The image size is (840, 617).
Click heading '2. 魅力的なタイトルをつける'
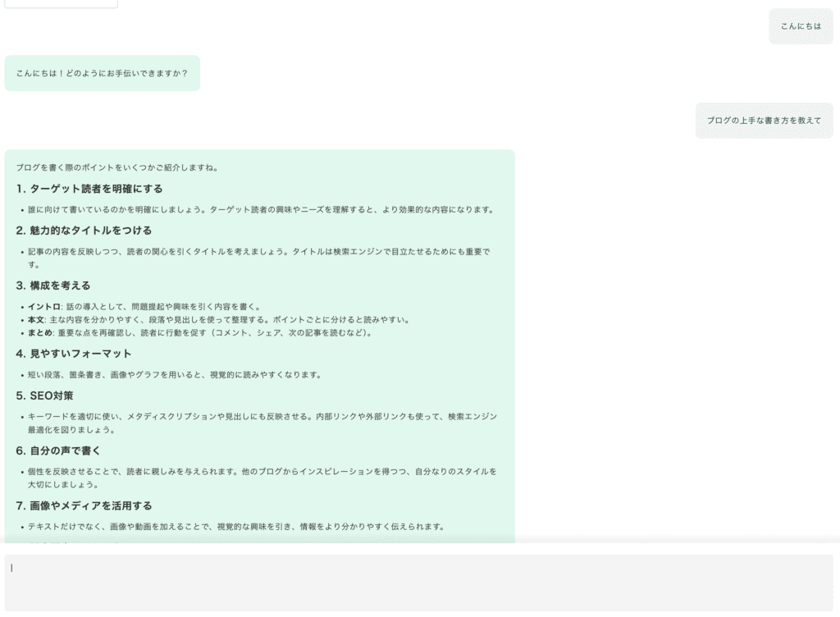(x=84, y=231)
